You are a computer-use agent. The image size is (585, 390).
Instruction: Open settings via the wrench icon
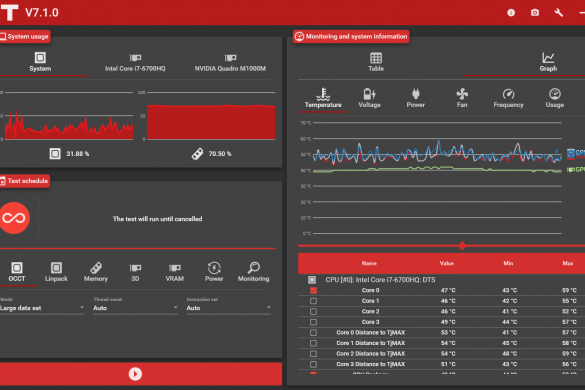[x=559, y=13]
